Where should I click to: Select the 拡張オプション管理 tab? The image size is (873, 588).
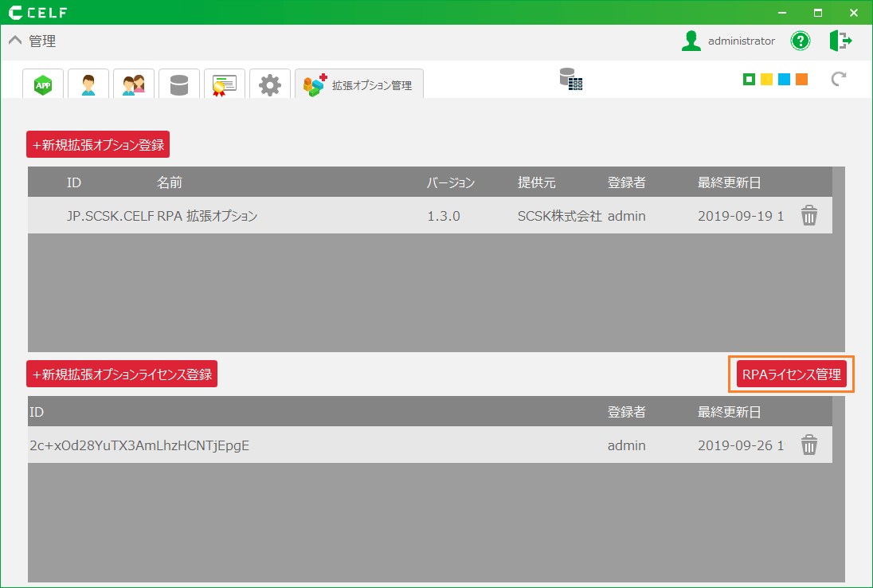359,84
